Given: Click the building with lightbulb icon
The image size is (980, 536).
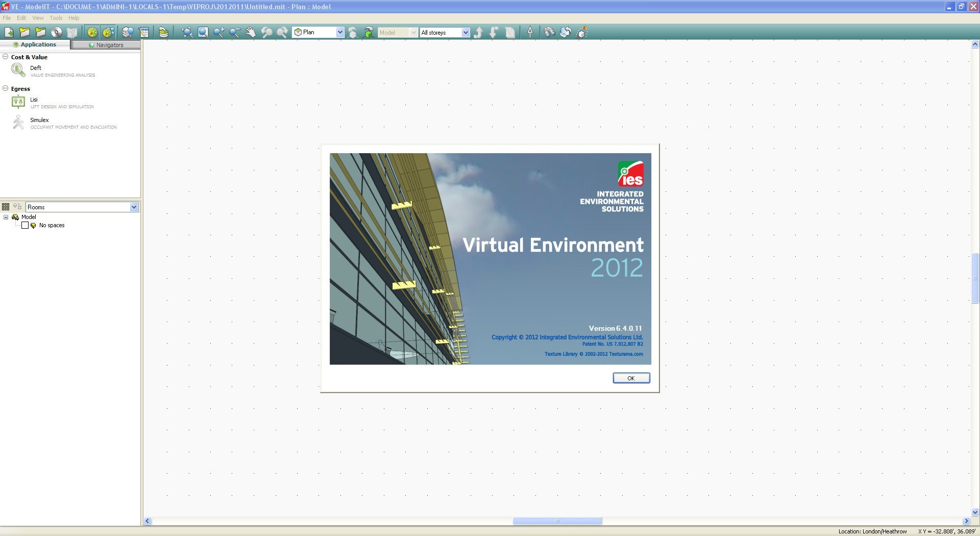Looking at the screenshot, I should tap(128, 32).
